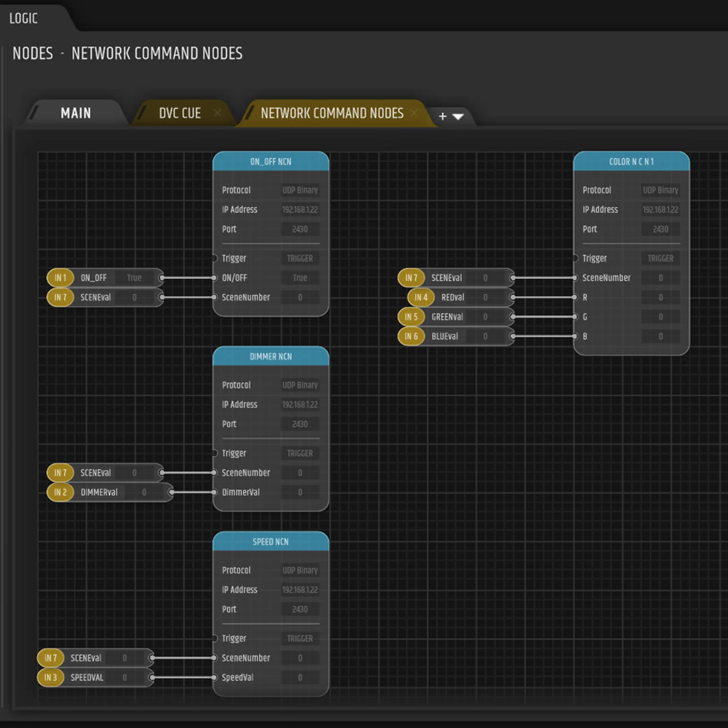Click the IN 1 ON_OFF input badge
Screen dimensions: 728x728
(60, 278)
